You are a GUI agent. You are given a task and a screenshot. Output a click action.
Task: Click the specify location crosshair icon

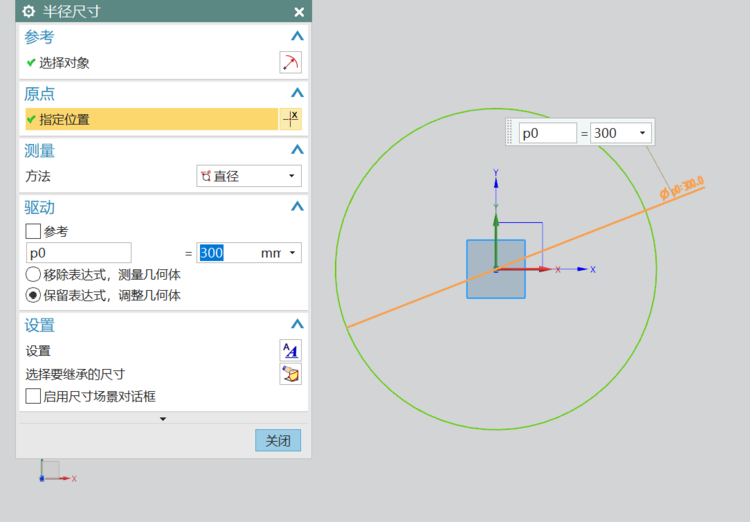[x=290, y=119]
